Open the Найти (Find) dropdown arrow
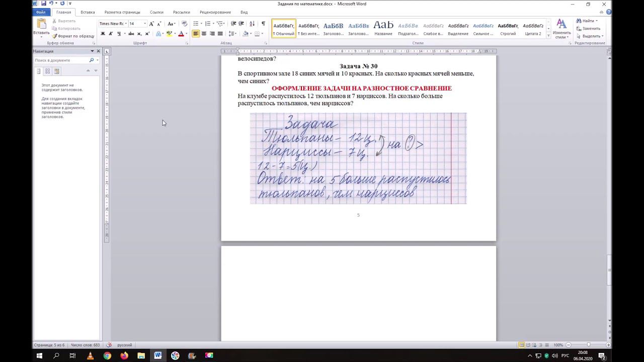 point(597,21)
